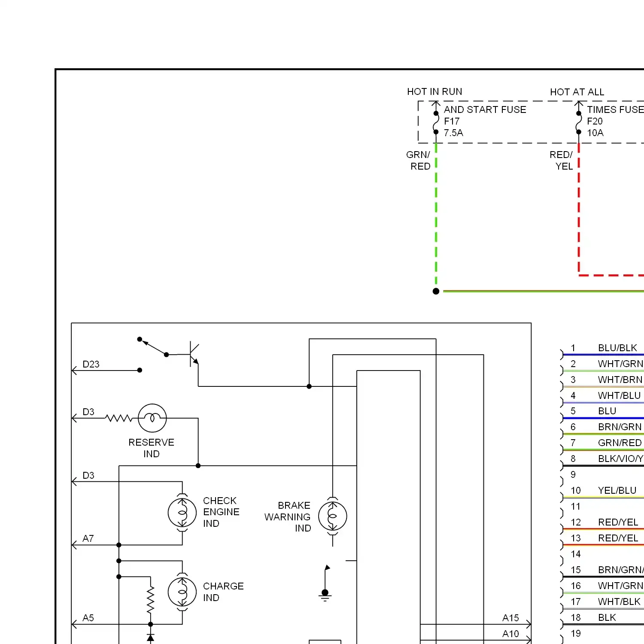
Task: Click the Brake Warning indicator lamp symbol
Action: point(333,516)
